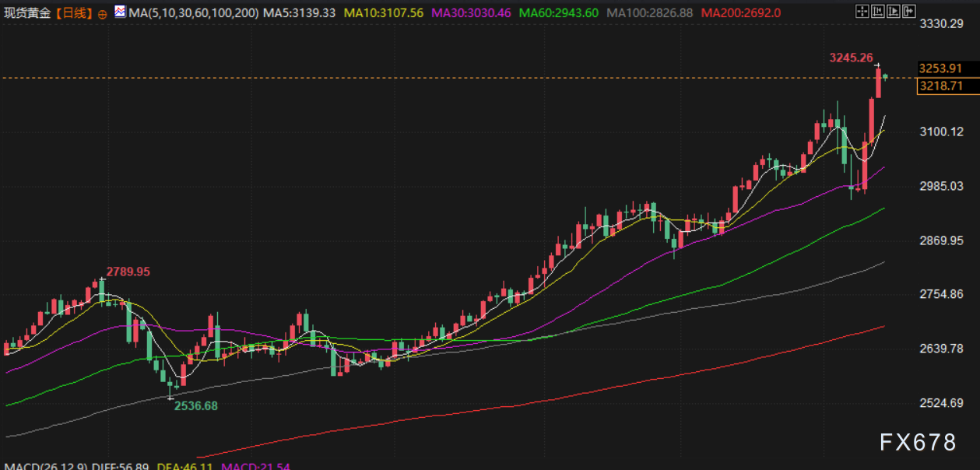Click the orange crosshair icon beside 日线
This screenshot has height=470, width=980.
coord(102,14)
